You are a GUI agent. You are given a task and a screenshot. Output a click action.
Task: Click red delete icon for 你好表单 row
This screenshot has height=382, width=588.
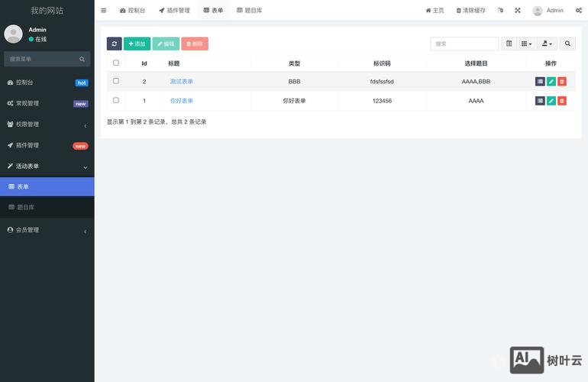point(562,101)
